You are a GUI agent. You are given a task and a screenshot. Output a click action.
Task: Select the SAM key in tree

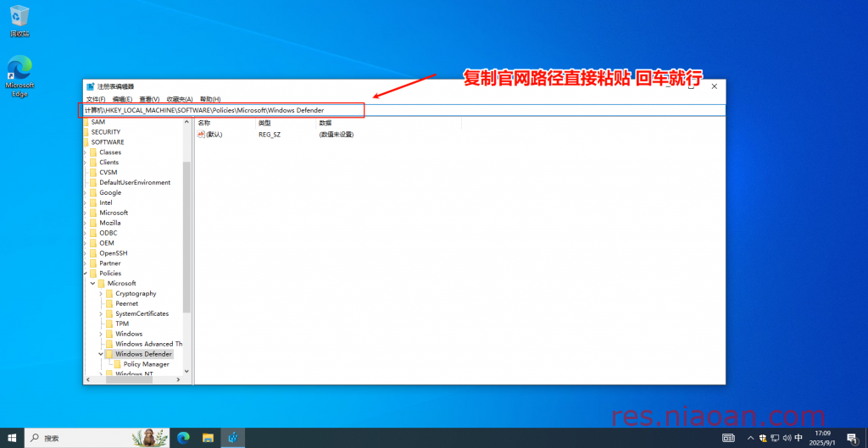(98, 122)
